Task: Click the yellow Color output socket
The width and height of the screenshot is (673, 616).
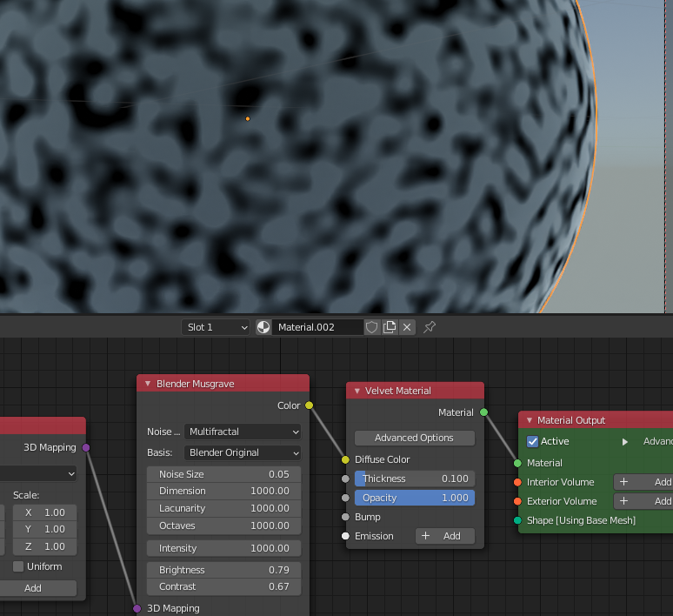Action: click(x=309, y=405)
